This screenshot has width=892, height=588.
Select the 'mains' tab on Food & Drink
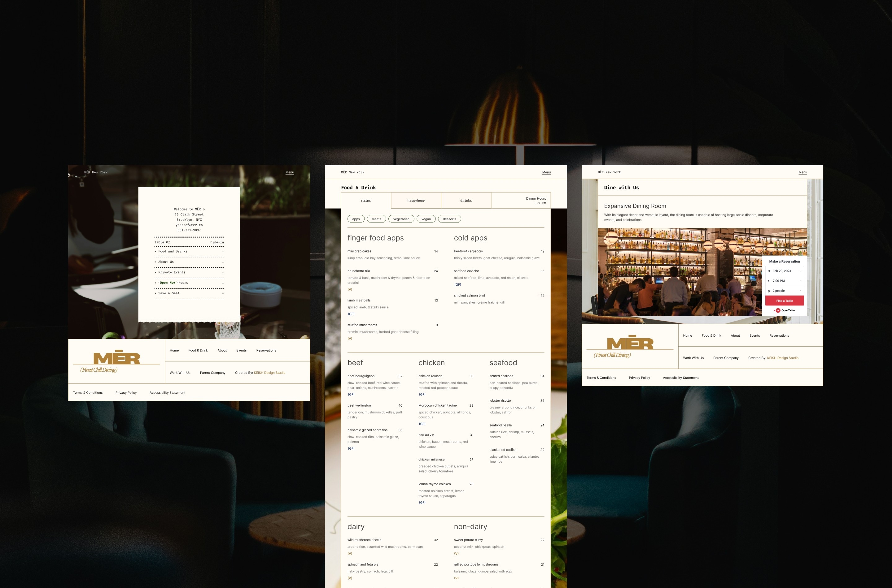pyautogui.click(x=366, y=200)
